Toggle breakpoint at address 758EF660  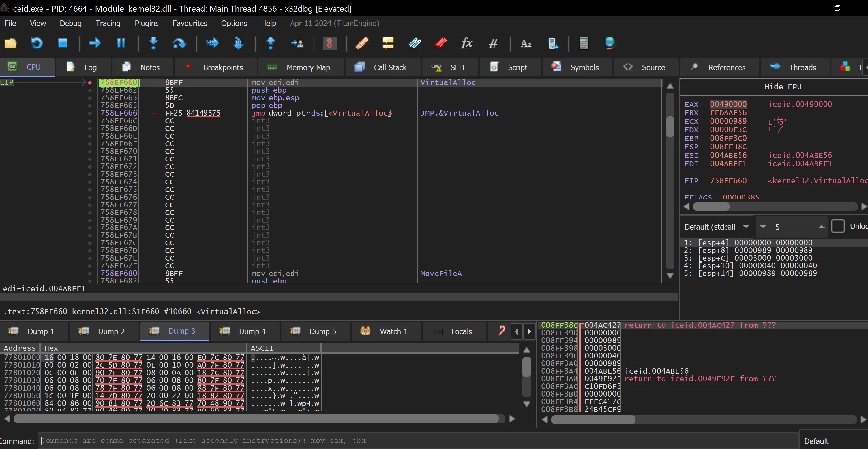(90, 83)
